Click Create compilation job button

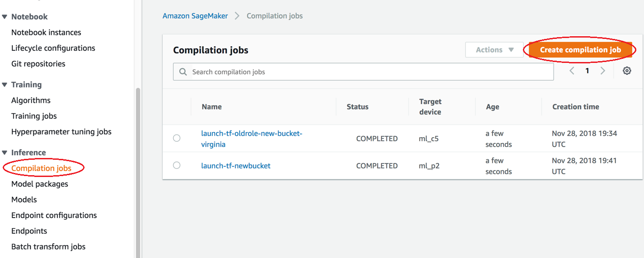coord(580,50)
